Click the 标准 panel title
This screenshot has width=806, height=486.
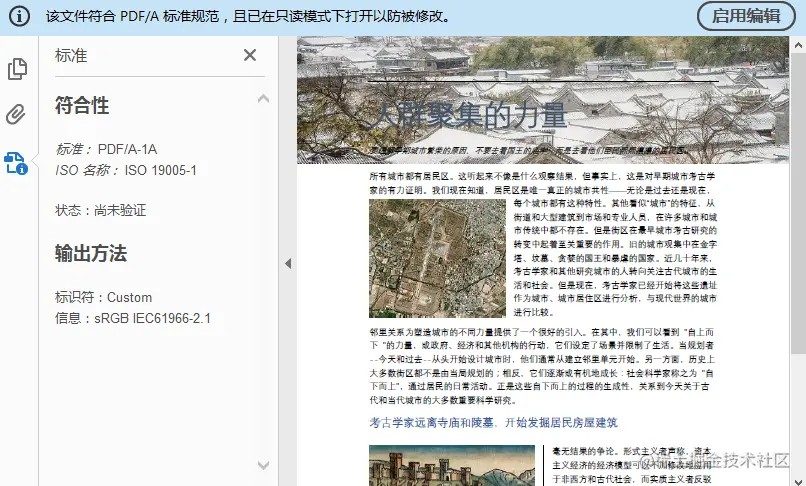pyautogui.click(x=71, y=55)
